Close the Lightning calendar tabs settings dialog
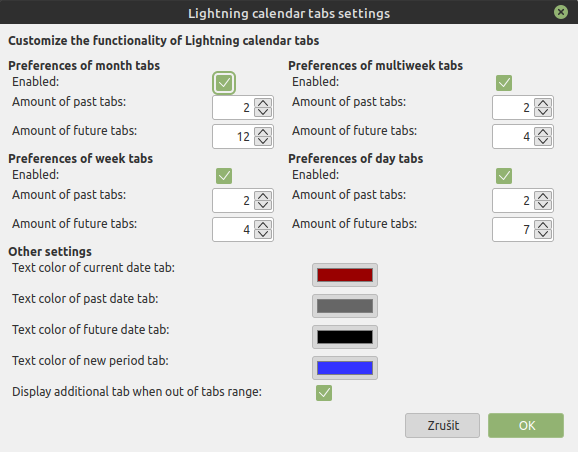This screenshot has height=452, width=578. click(561, 12)
